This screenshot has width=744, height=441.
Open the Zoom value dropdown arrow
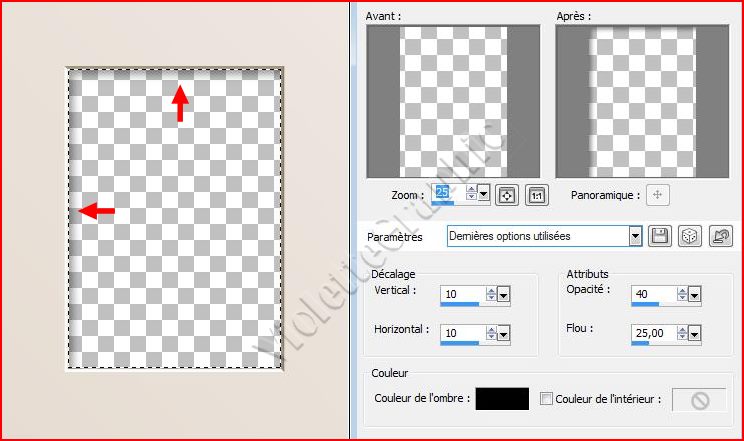click(x=484, y=194)
